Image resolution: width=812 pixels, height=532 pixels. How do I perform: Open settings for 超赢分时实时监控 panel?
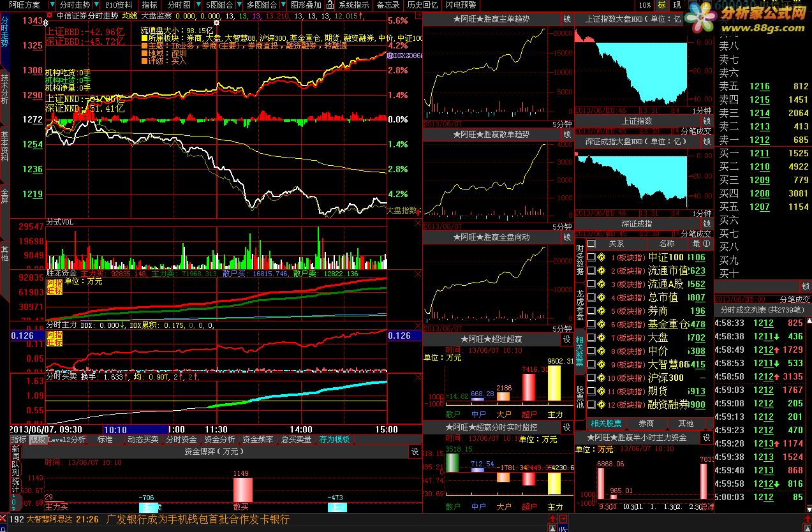[x=568, y=427]
